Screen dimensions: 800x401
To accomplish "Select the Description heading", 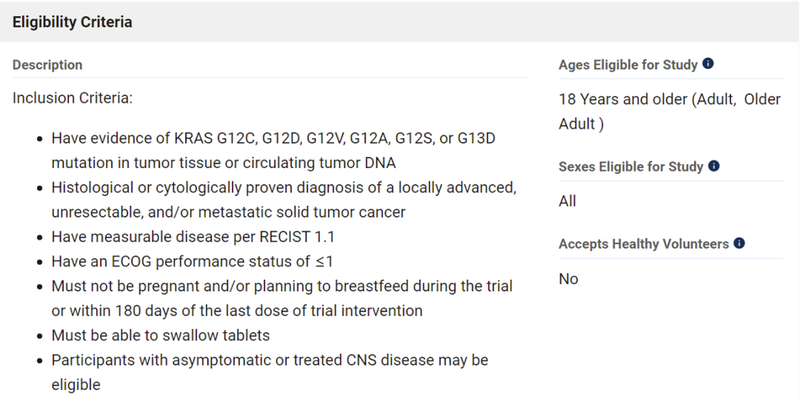I will [47, 65].
